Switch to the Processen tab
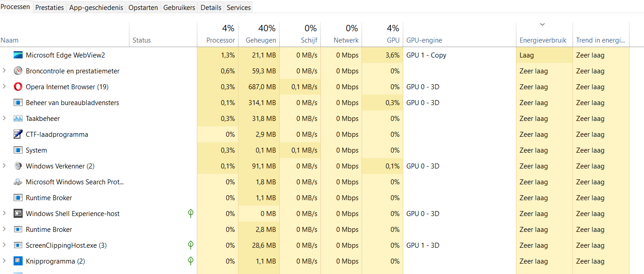Image resolution: width=644 pixels, height=274 pixels. coord(16,7)
